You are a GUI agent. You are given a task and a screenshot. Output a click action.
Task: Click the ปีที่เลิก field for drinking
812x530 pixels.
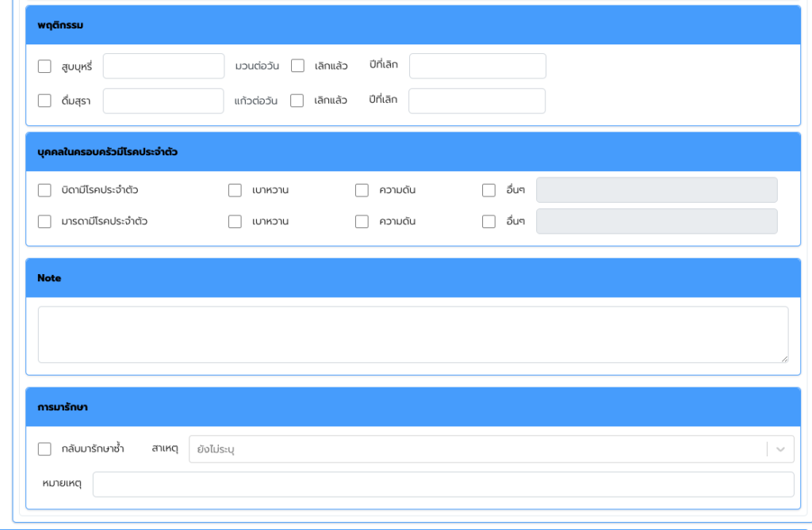477,101
